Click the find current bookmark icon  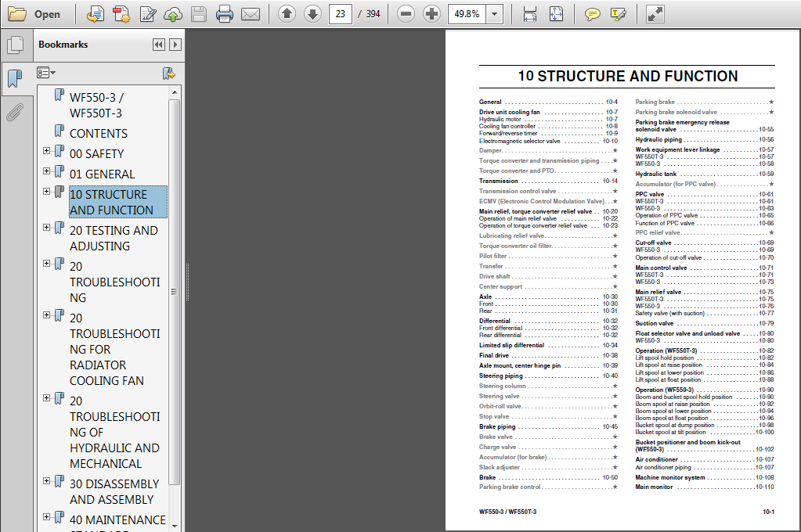pos(168,73)
